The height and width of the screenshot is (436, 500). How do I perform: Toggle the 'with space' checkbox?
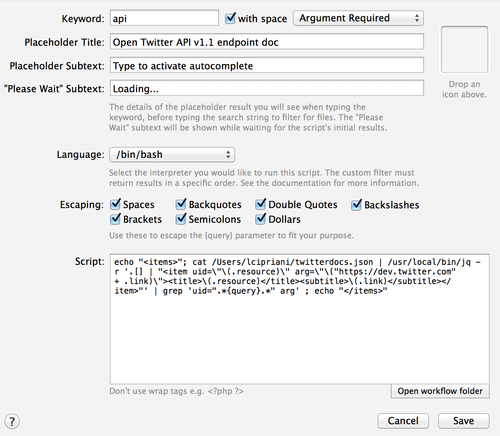pos(230,18)
